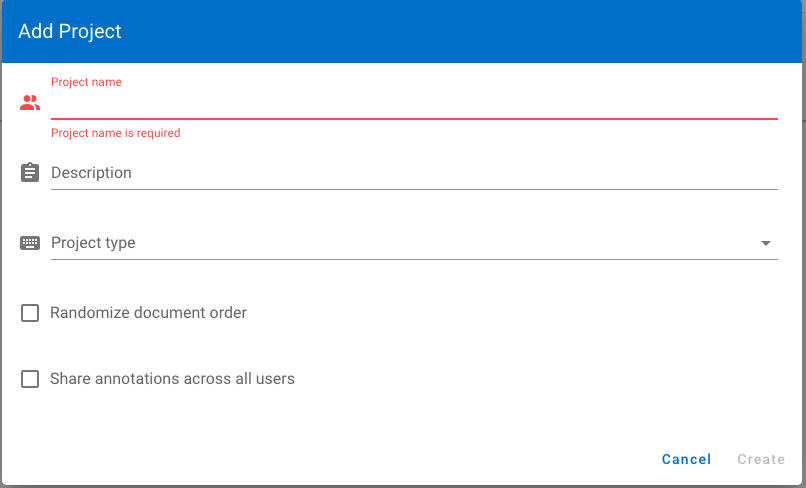Focus the Project name input field
This screenshot has width=806, height=488.
[x=414, y=104]
